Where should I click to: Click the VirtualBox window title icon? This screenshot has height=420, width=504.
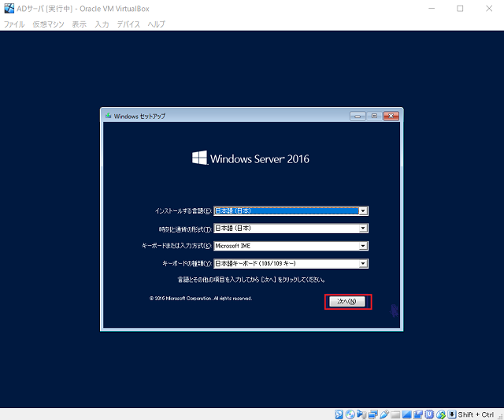[x=9, y=9]
